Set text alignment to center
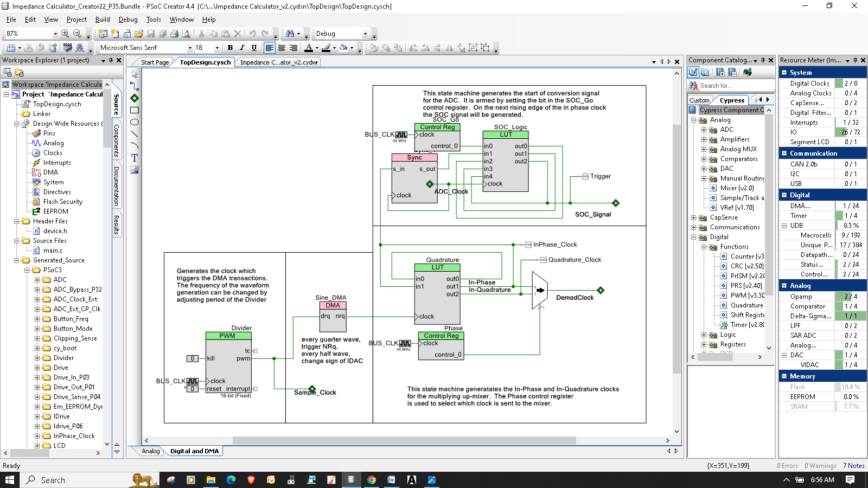The width and height of the screenshot is (868, 488). (281, 48)
